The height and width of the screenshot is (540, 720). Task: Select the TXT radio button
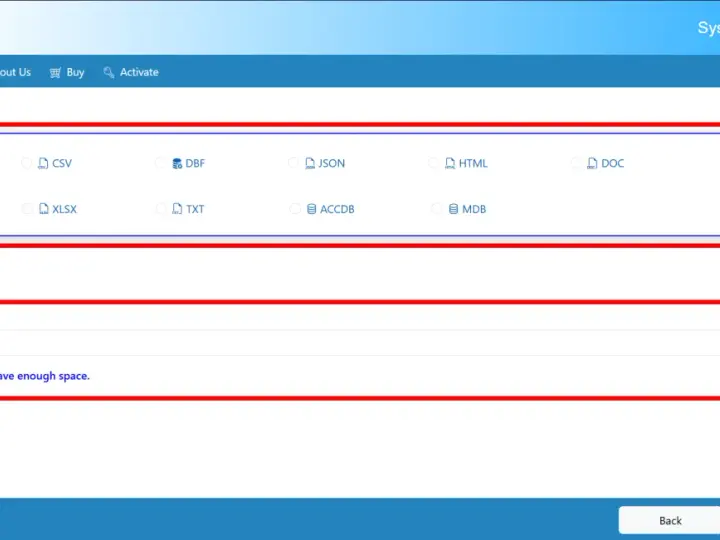(161, 209)
